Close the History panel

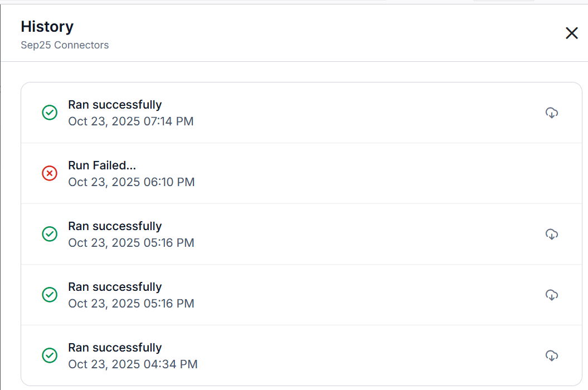(571, 33)
